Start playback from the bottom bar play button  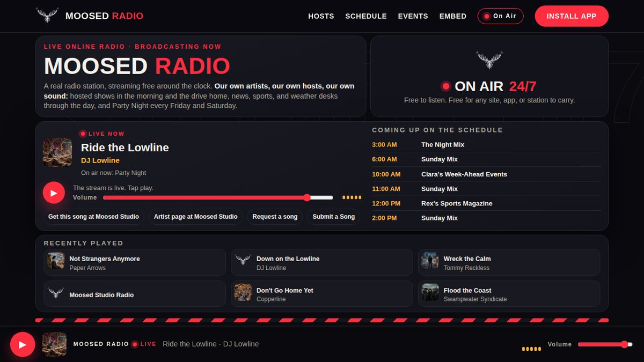click(x=23, y=344)
